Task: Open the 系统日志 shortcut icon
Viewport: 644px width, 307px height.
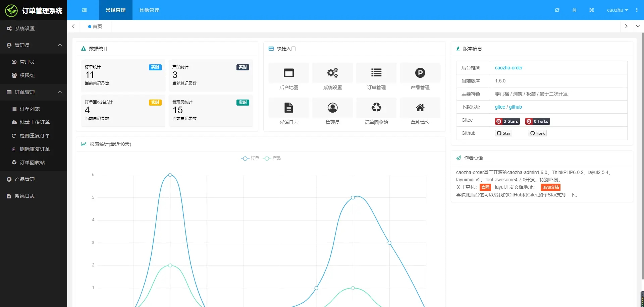Action: click(x=288, y=108)
